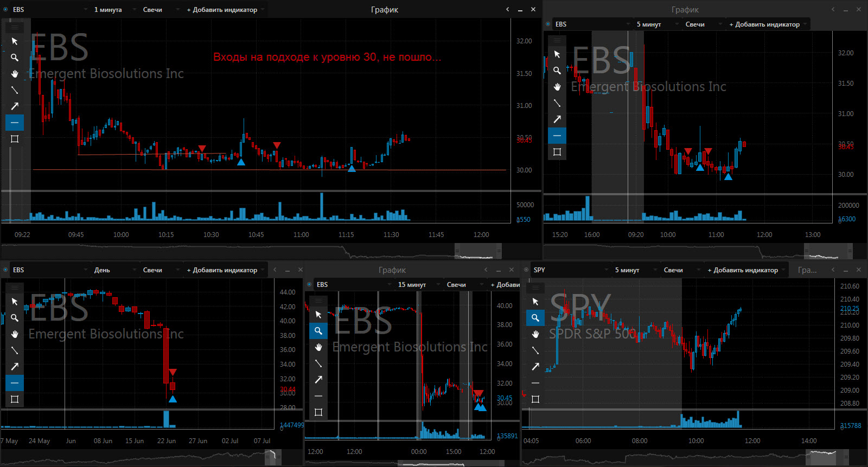Select the hand tool in EBS 5-minute chart
The height and width of the screenshot is (467, 868).
pos(557,87)
